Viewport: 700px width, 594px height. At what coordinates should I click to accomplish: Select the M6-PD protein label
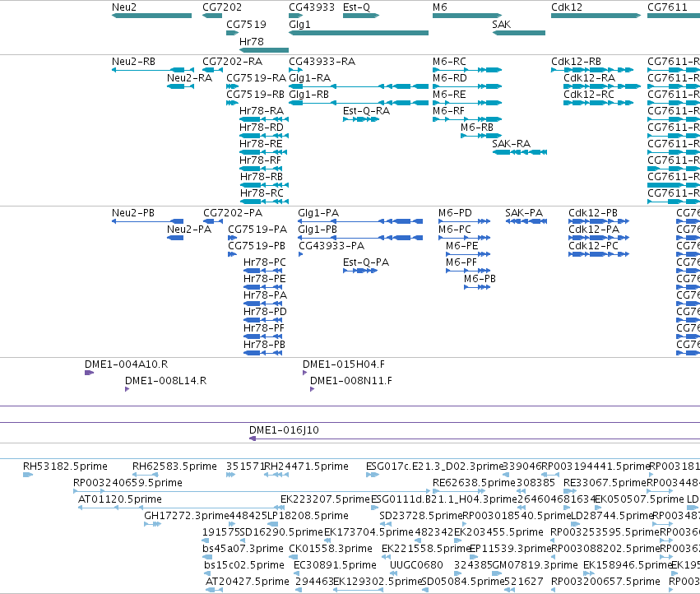[455, 212]
